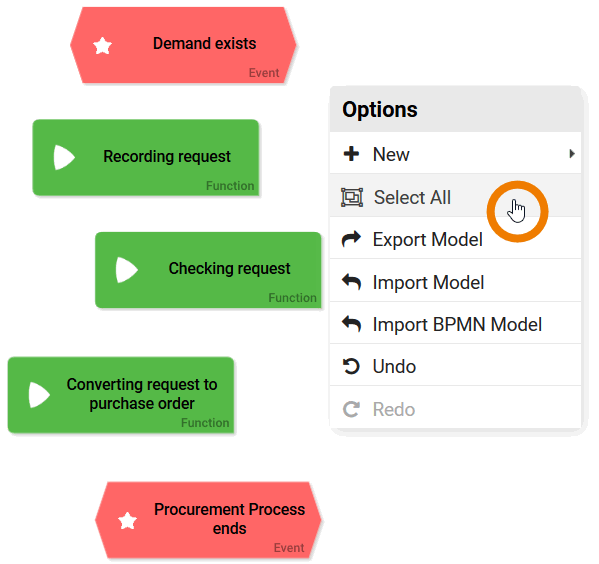The width and height of the screenshot is (599, 564).
Task: Click star icon on Procurement Process ends
Action: [127, 521]
